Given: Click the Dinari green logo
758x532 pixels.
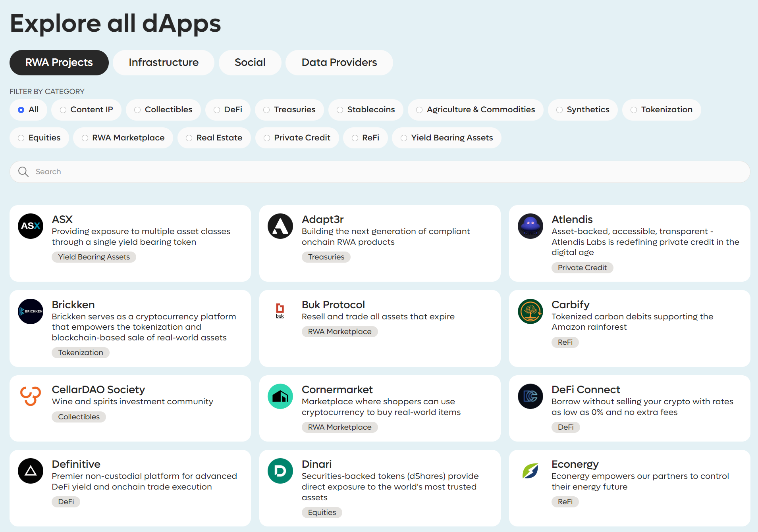Looking at the screenshot, I should [x=280, y=471].
